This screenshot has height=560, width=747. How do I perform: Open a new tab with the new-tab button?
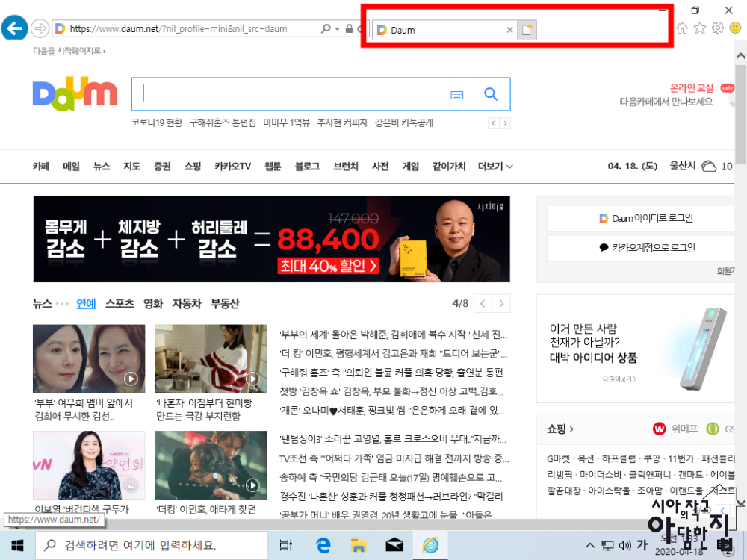[527, 30]
